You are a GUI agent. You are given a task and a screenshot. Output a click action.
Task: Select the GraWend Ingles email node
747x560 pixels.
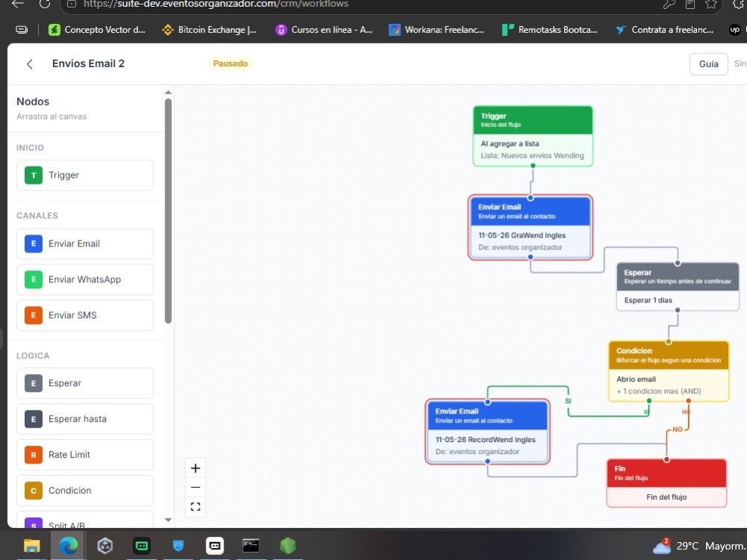pyautogui.click(x=530, y=228)
